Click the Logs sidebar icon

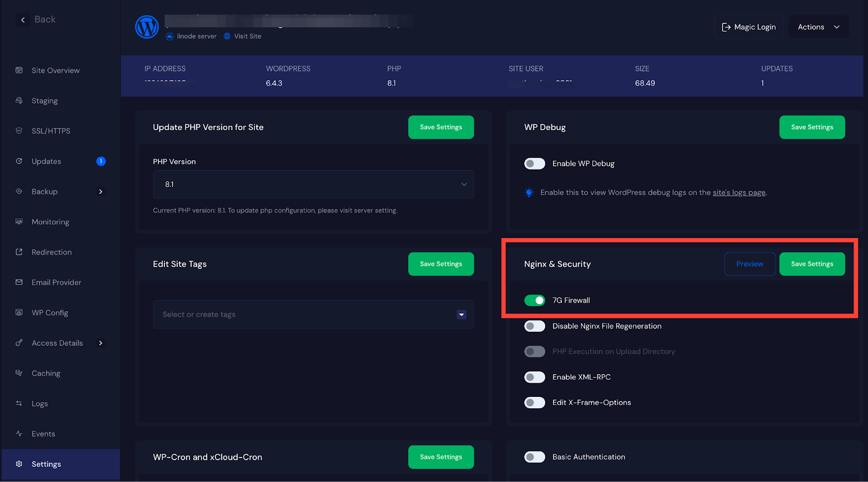click(19, 403)
